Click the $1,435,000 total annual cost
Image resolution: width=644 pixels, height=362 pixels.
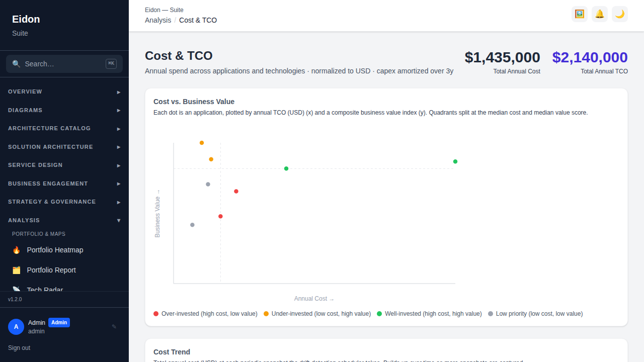[503, 57]
